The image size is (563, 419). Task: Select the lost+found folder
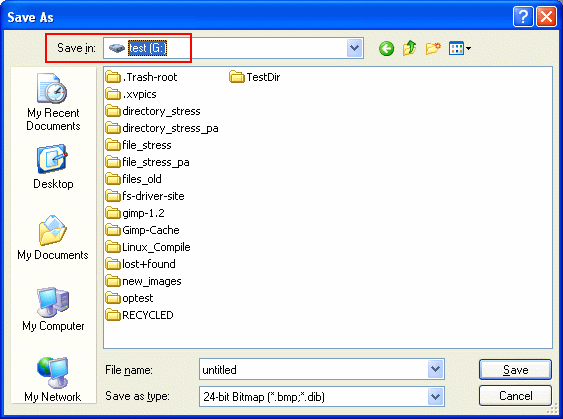click(x=141, y=264)
